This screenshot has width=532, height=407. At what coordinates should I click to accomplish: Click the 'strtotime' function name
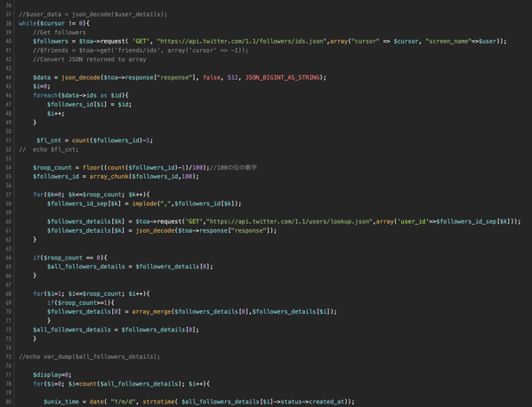tap(158, 402)
